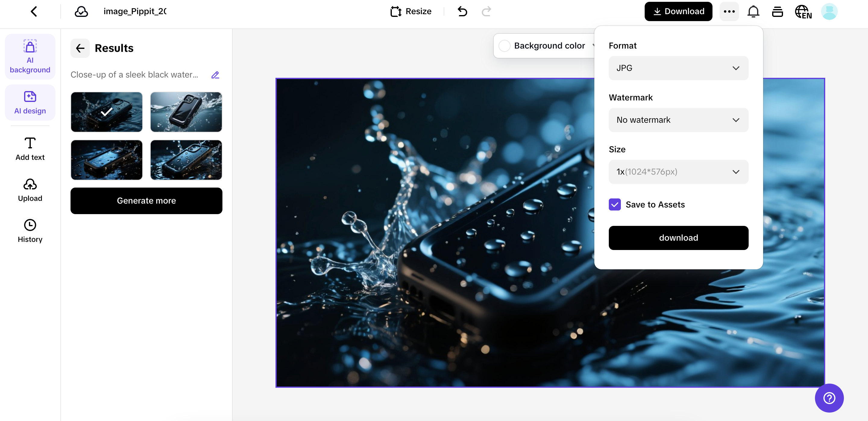Screen dimensions: 868x421
Task: Click the cloud save status icon
Action: tap(81, 11)
